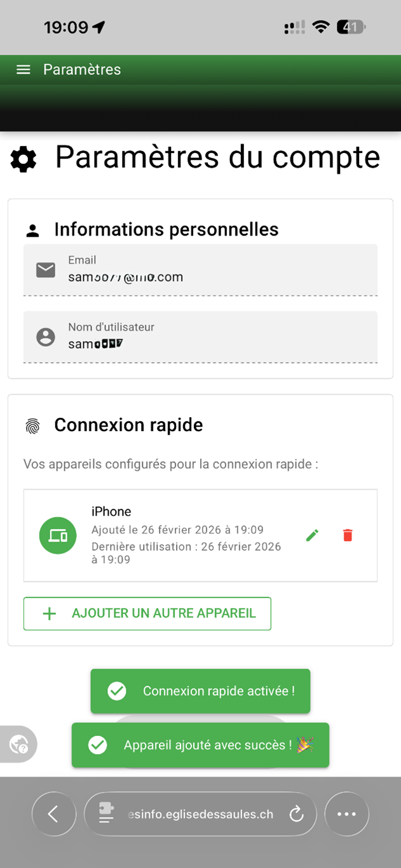Go back with the browser back arrow
Image resolution: width=401 pixels, height=868 pixels.
[54, 814]
